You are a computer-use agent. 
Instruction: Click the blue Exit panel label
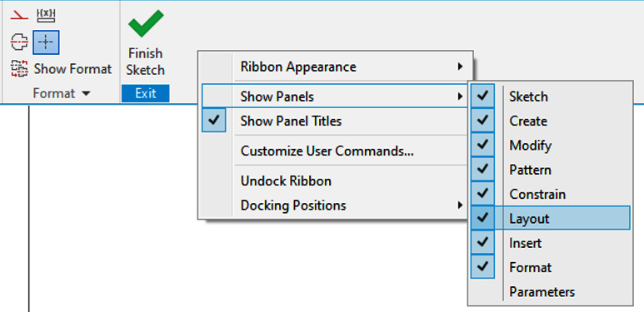point(146,93)
